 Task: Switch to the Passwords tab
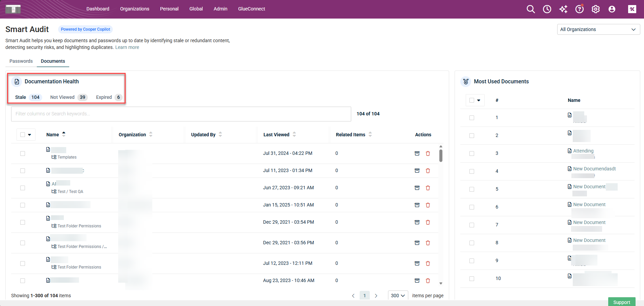pos(21,61)
